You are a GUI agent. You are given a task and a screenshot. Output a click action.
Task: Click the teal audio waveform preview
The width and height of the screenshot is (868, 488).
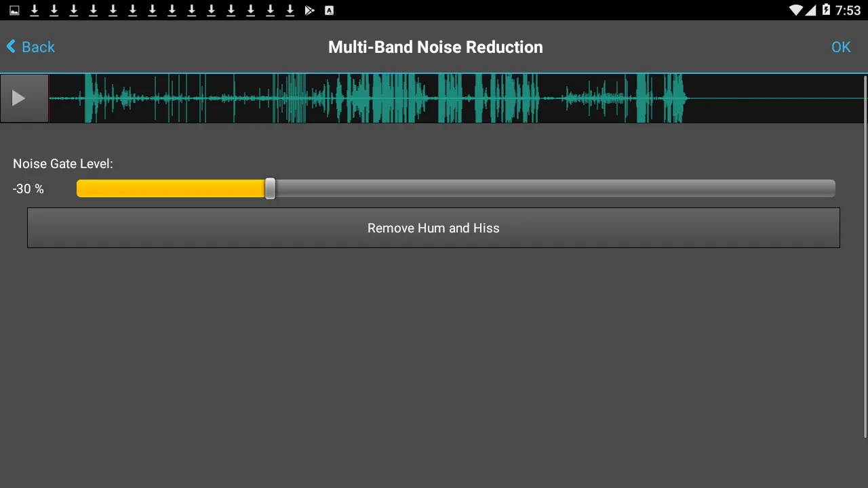point(458,98)
